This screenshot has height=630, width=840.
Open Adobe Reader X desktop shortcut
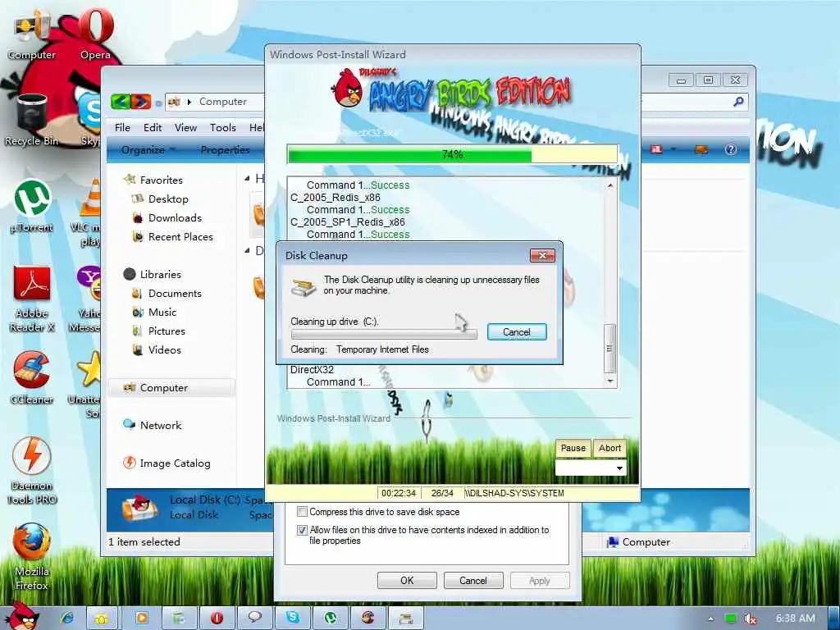pyautogui.click(x=32, y=299)
